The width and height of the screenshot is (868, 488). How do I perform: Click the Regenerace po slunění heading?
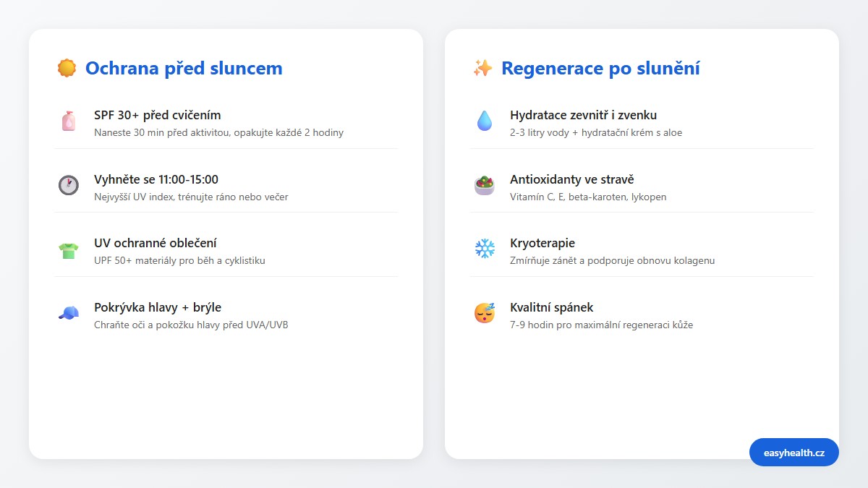click(600, 68)
